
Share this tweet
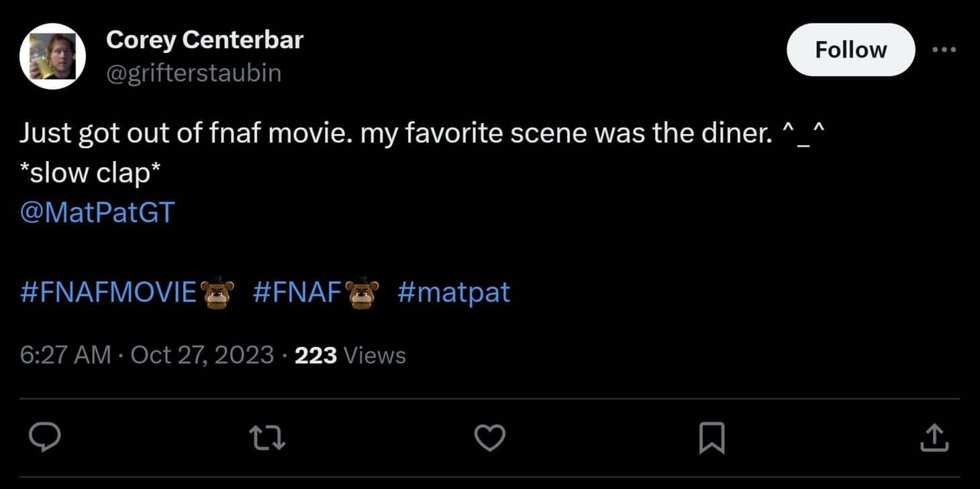[x=934, y=437]
